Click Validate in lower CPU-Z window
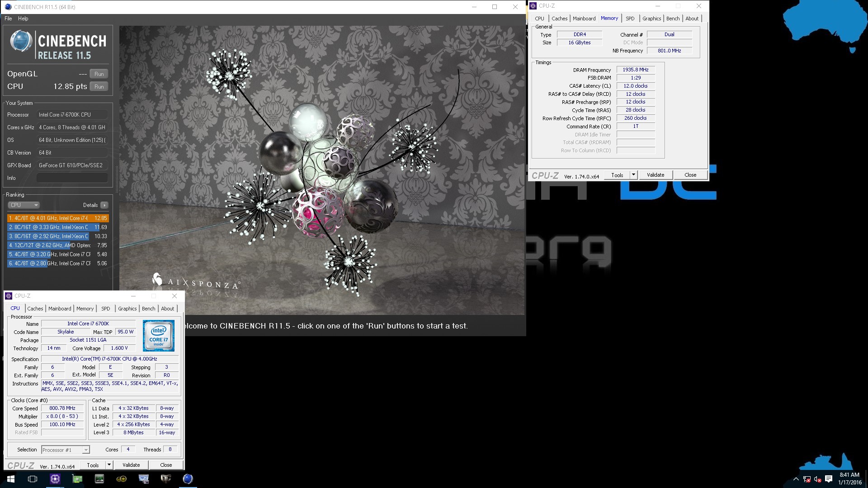 131,465
